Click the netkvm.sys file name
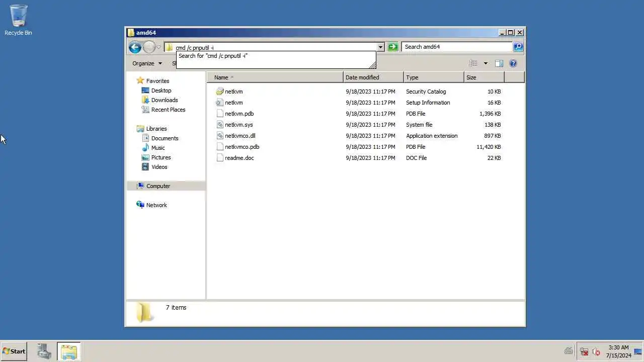The width and height of the screenshot is (644, 362). (239, 125)
